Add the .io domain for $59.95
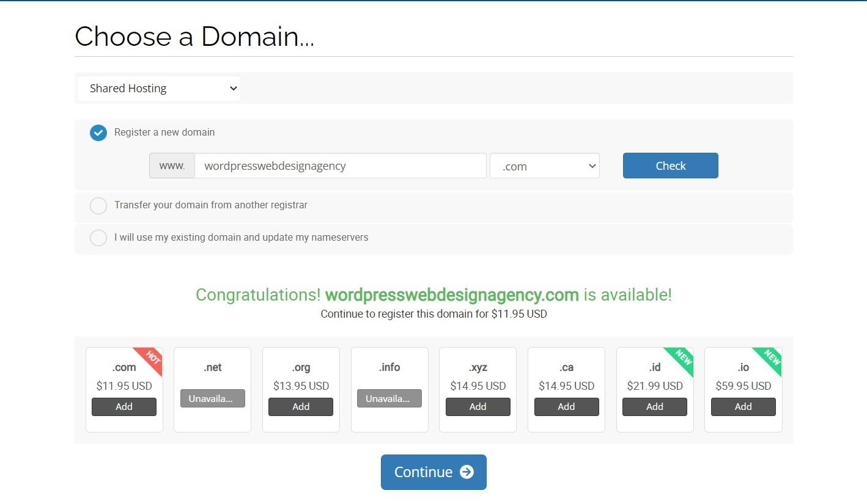Viewport: 867px width, 504px height. pyautogui.click(x=743, y=407)
